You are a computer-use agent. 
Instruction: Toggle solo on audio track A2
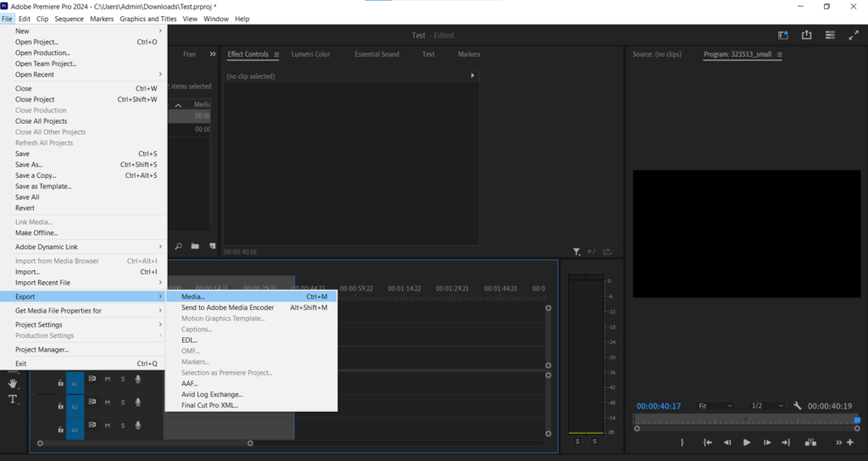point(122,403)
